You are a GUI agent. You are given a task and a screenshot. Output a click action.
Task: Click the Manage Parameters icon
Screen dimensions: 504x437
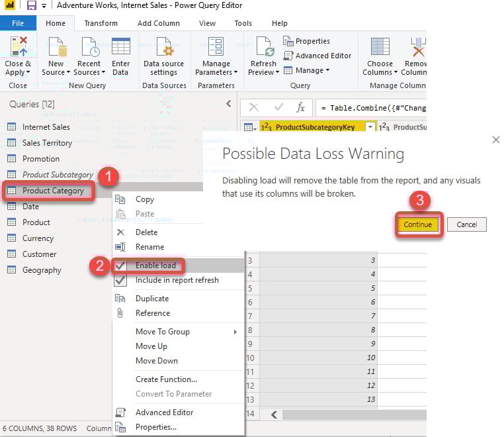tap(216, 46)
